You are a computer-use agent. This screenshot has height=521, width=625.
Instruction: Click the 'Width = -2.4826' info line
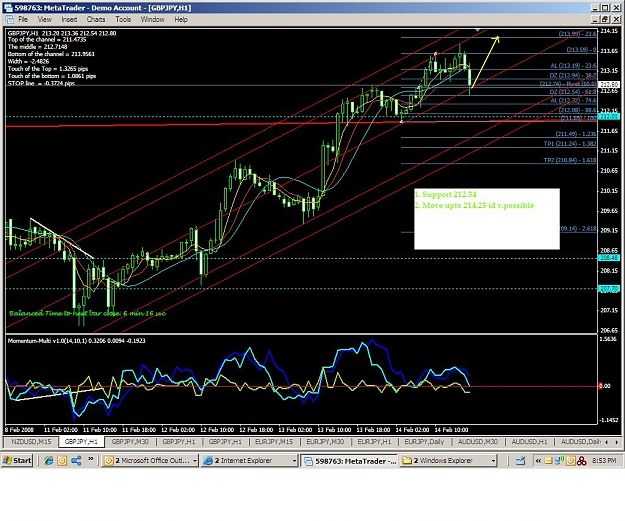[x=28, y=61]
